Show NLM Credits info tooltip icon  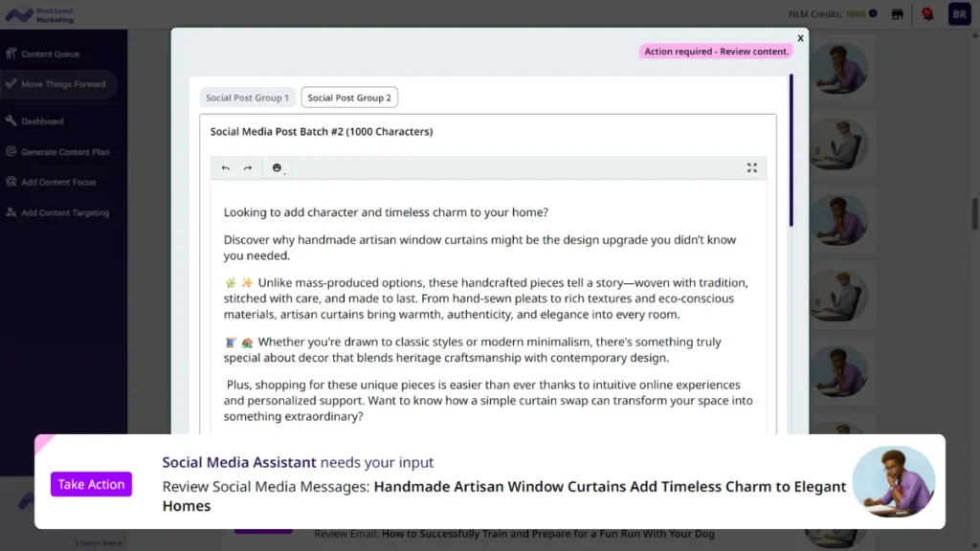873,13
